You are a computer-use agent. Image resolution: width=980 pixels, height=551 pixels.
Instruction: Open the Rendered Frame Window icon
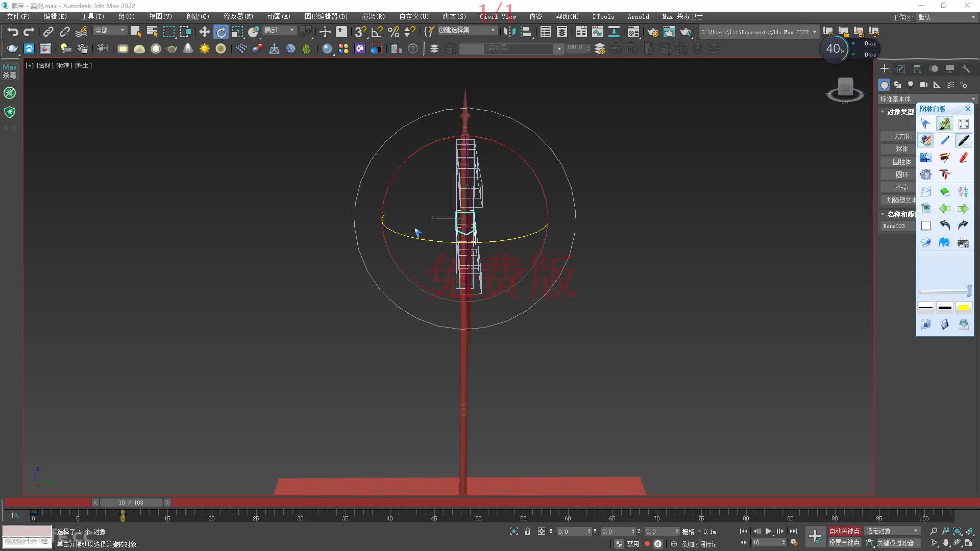tap(669, 32)
